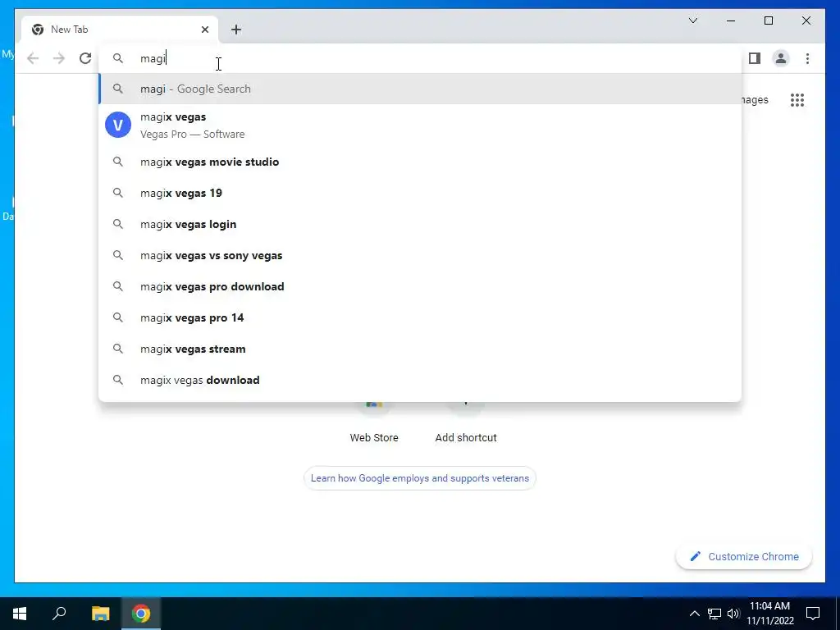Click the Add shortcut tile
This screenshot has width=840, height=630.
(466, 423)
